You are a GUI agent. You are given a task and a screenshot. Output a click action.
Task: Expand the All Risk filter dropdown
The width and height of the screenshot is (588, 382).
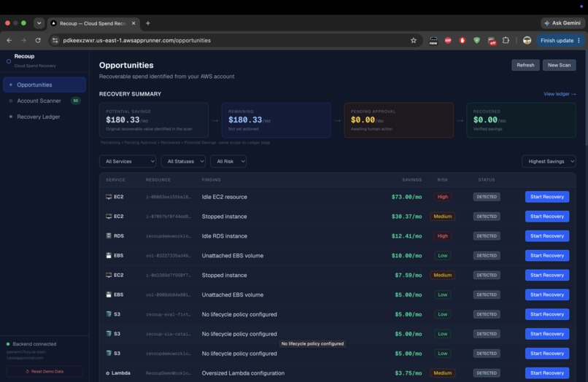click(228, 162)
